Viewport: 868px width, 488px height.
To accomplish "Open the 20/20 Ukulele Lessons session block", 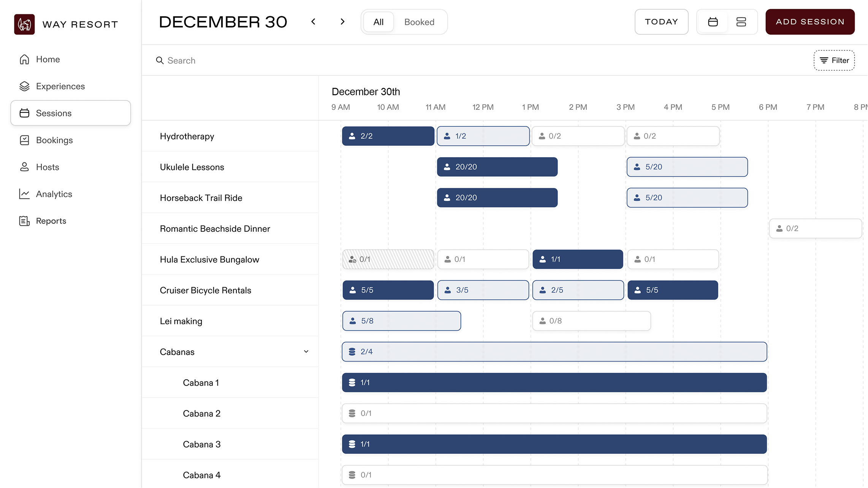I will (497, 167).
